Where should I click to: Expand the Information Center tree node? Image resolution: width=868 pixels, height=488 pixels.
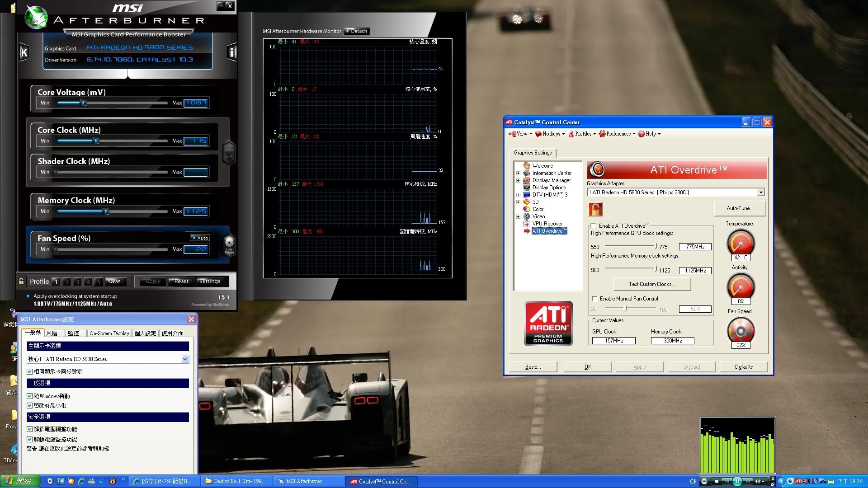tap(518, 173)
